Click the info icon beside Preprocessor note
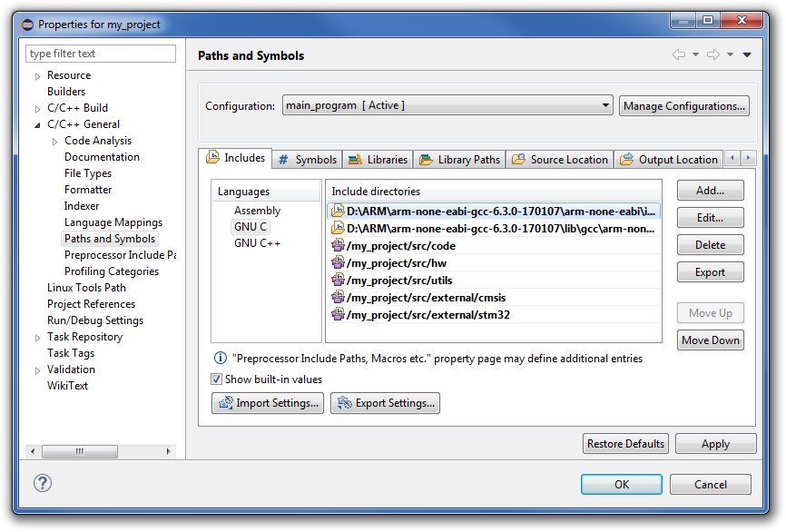 (x=220, y=359)
